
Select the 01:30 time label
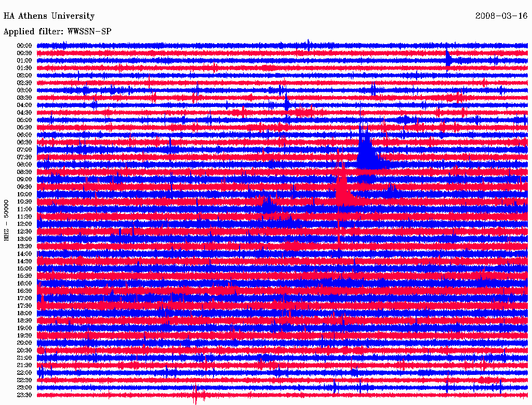(24, 68)
